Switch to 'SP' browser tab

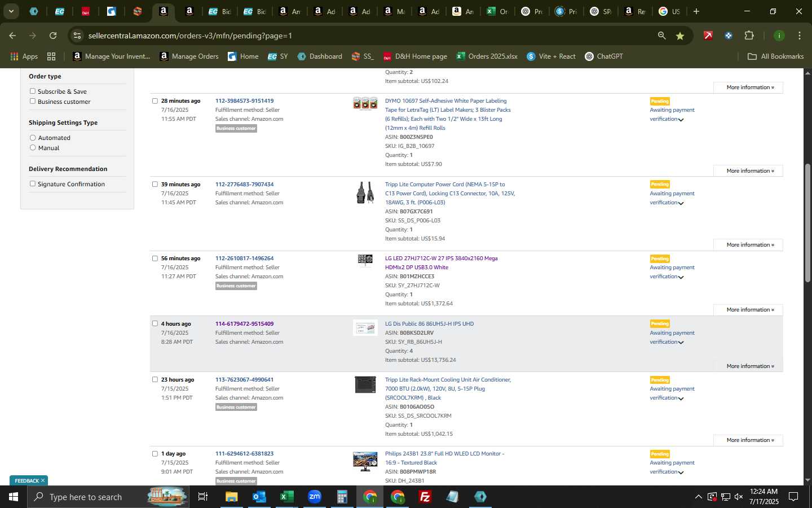point(601,11)
